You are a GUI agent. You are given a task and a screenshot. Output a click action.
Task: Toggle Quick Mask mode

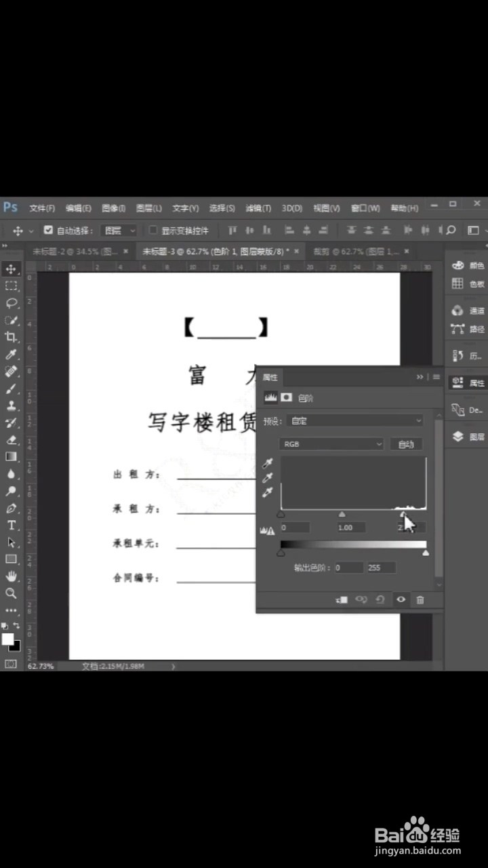click(10, 664)
